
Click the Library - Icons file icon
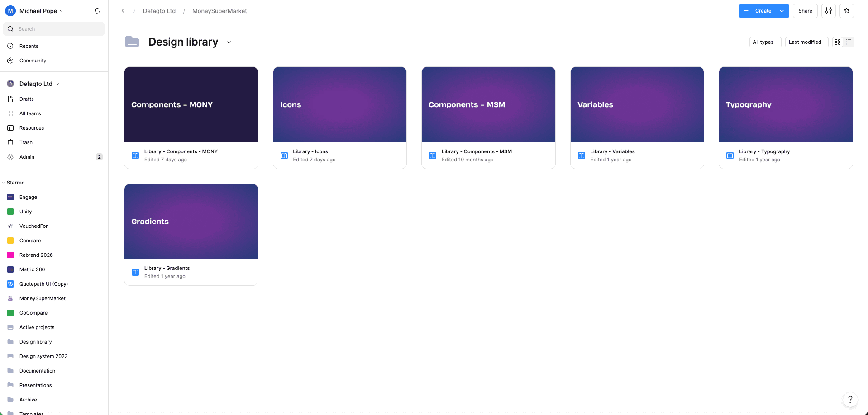(284, 156)
